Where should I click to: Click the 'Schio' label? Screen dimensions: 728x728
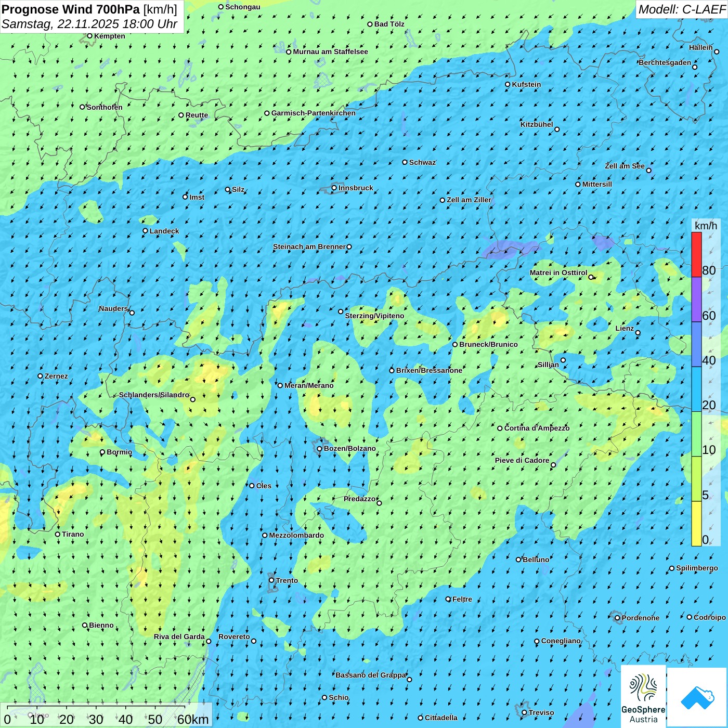339,697
